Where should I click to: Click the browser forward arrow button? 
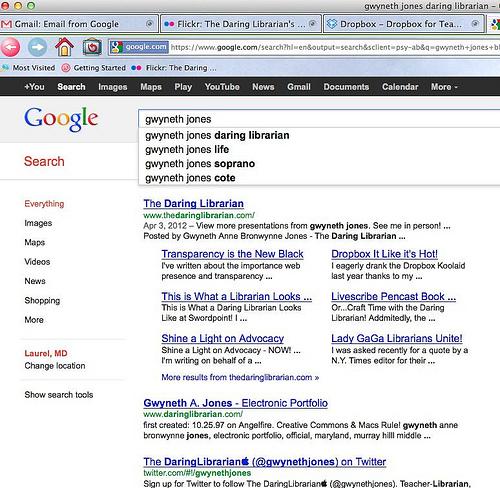pos(37,47)
